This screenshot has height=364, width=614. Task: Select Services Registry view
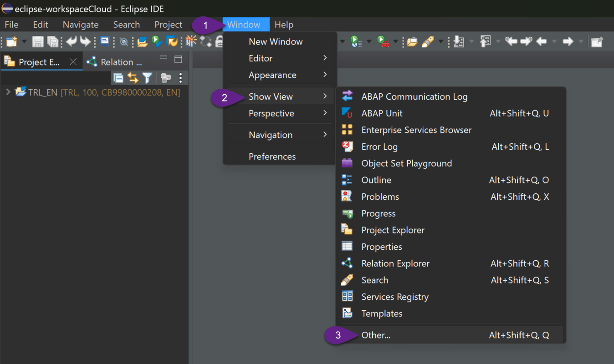coord(451,297)
